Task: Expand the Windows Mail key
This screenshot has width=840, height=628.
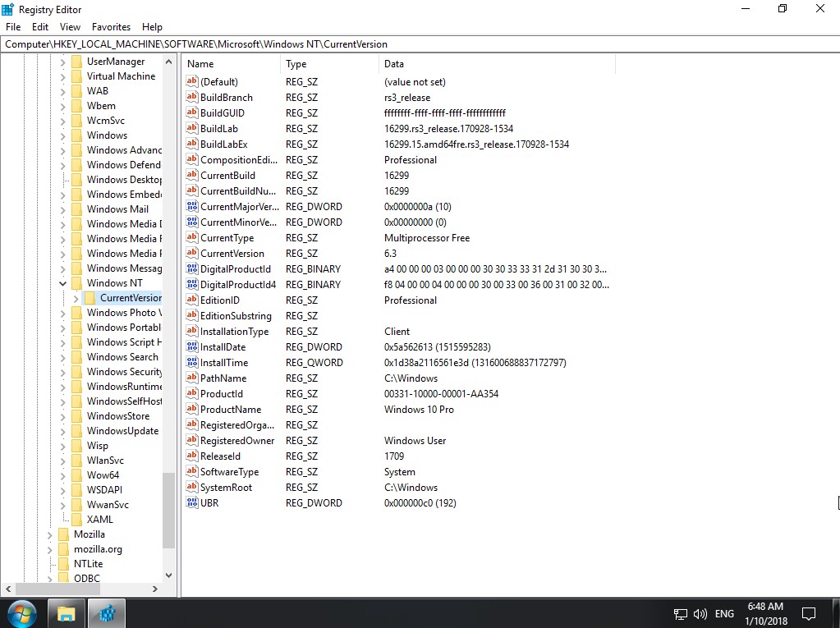Action: pyautogui.click(x=62, y=209)
